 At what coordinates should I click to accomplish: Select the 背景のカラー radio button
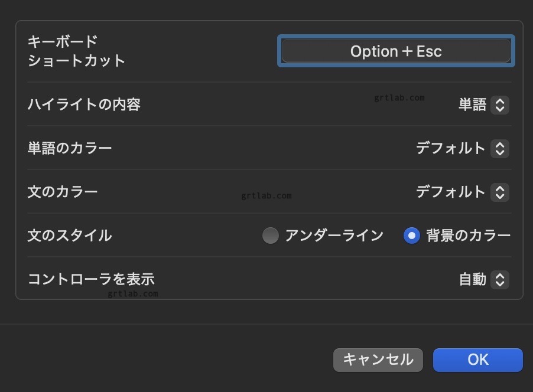[x=411, y=236]
